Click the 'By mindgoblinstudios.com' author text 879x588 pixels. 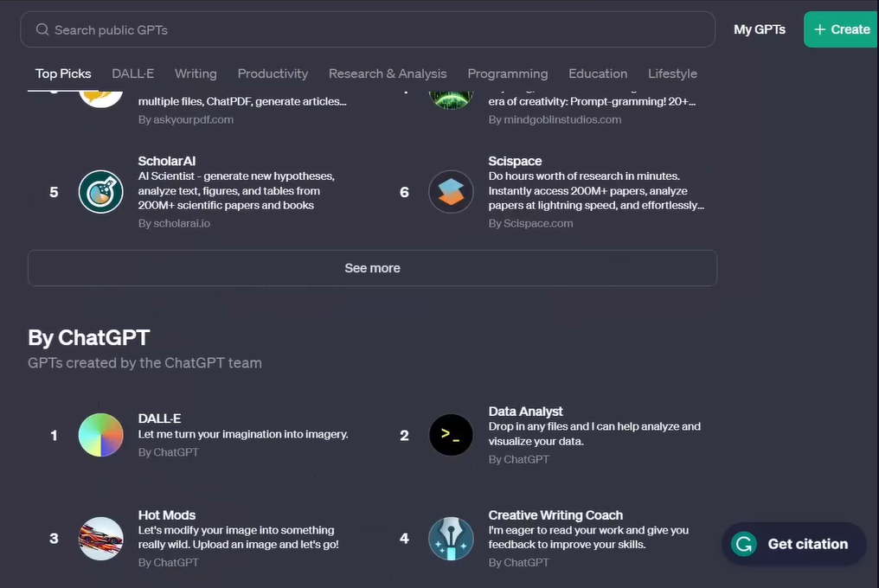(555, 119)
